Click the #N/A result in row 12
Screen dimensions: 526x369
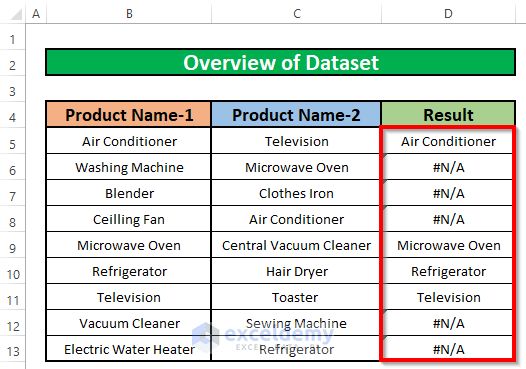448,323
